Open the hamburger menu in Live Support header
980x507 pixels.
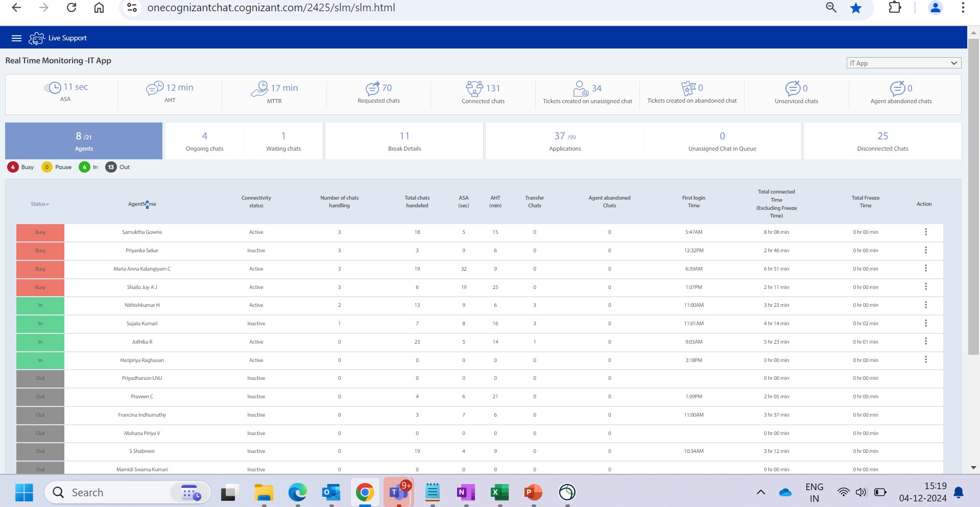point(16,38)
